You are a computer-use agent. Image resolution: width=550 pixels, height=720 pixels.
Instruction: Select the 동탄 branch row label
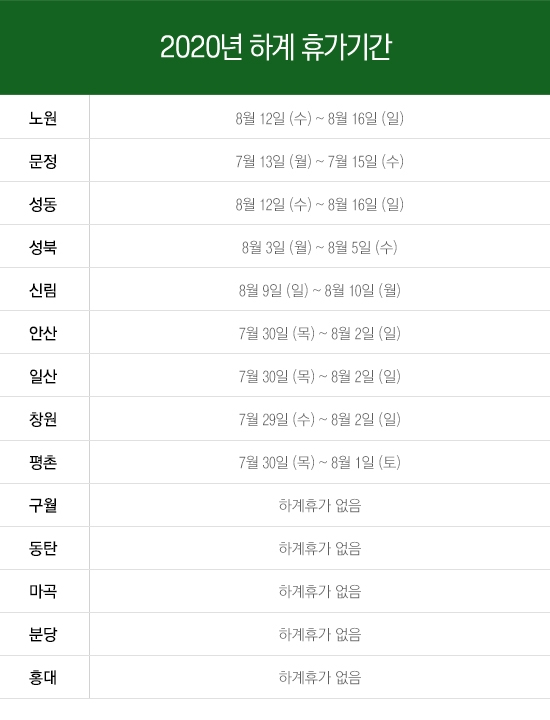click(43, 548)
